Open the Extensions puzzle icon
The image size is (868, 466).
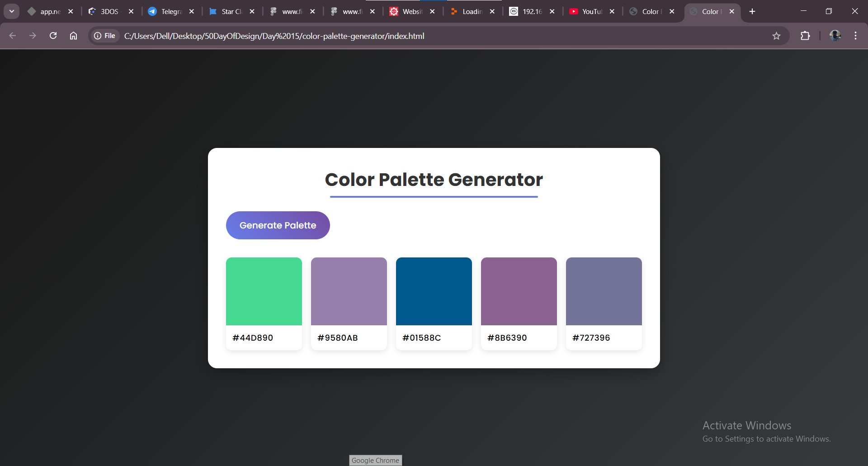coord(805,36)
